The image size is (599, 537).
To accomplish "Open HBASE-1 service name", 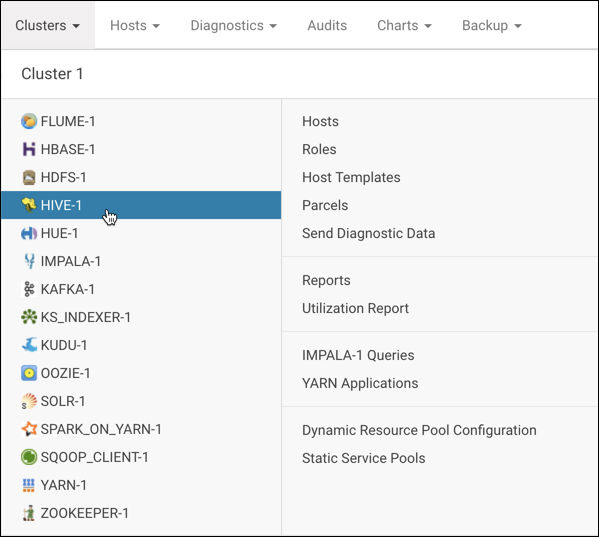I will point(68,149).
